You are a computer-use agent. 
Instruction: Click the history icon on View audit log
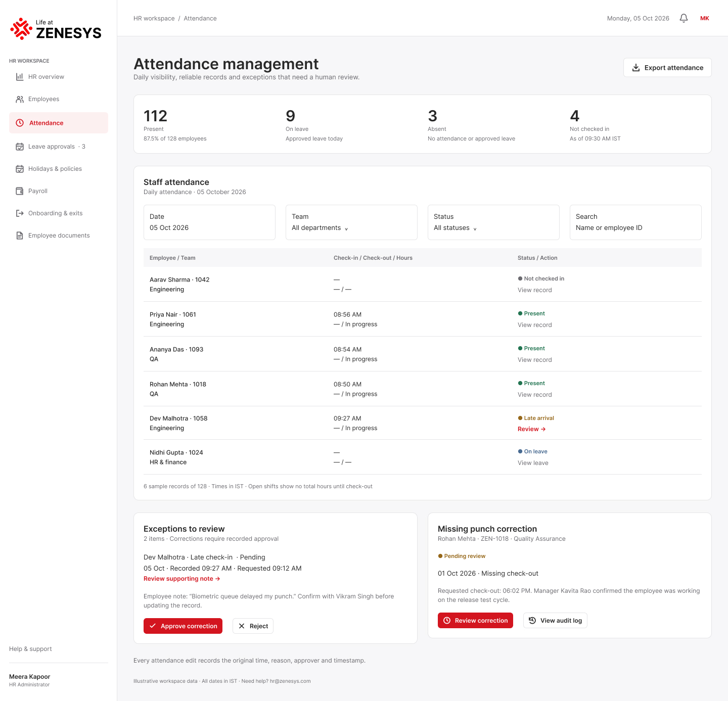click(532, 620)
